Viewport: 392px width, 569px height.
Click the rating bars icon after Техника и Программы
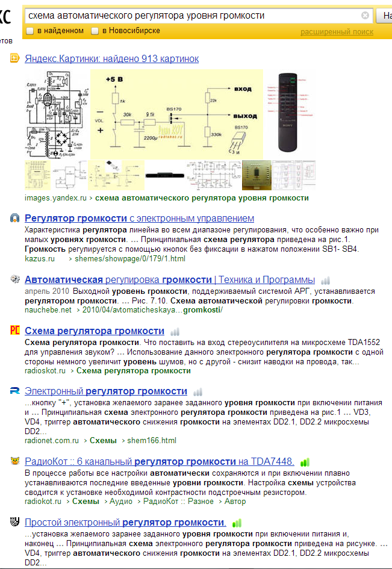[x=326, y=280]
